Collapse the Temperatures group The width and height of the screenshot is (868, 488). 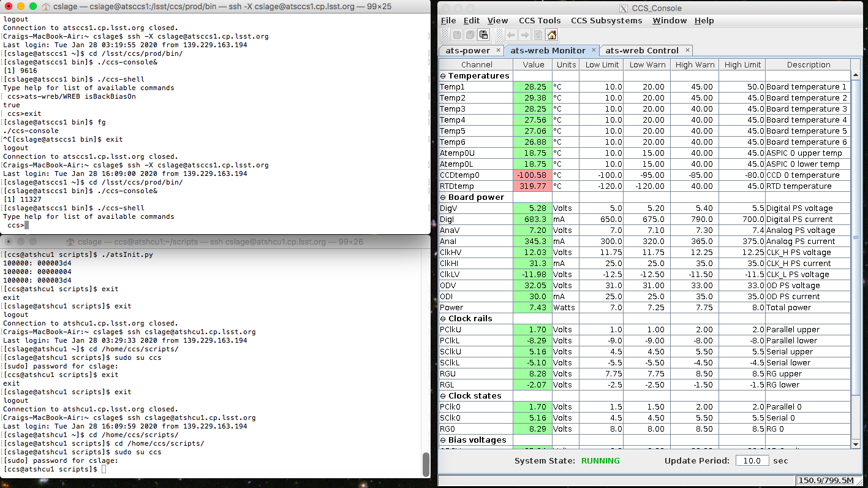click(443, 76)
